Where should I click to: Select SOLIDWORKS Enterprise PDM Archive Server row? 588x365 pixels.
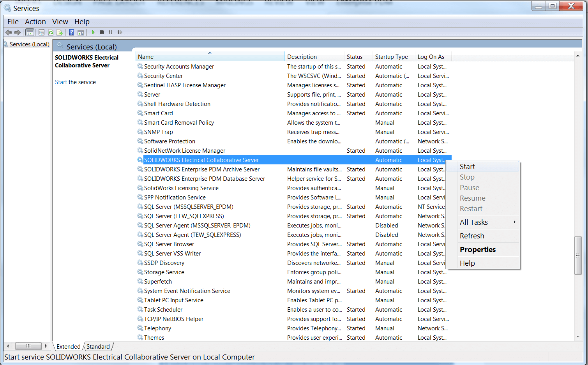293,169
